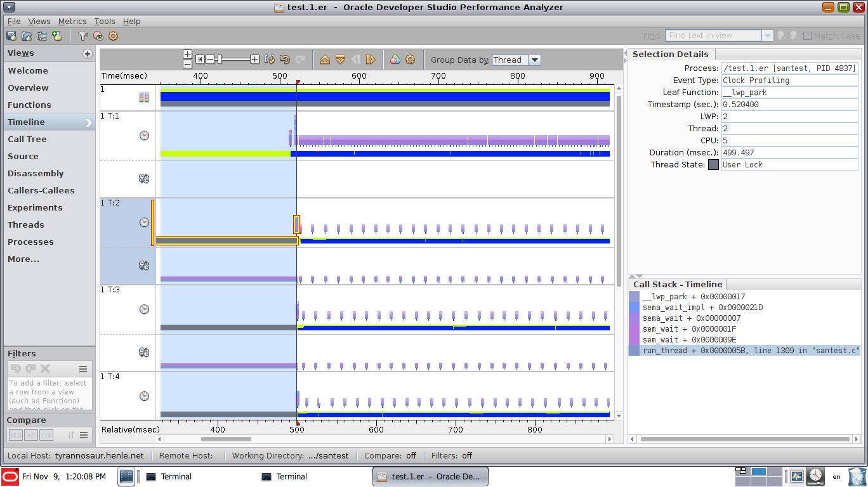Switch to first Terminal in taskbar
868x487 pixels.
[x=169, y=477]
